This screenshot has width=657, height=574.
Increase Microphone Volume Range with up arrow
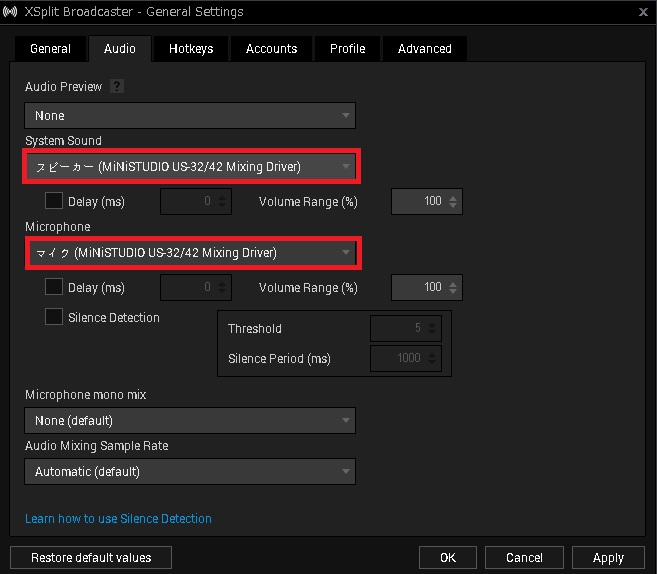point(453,284)
